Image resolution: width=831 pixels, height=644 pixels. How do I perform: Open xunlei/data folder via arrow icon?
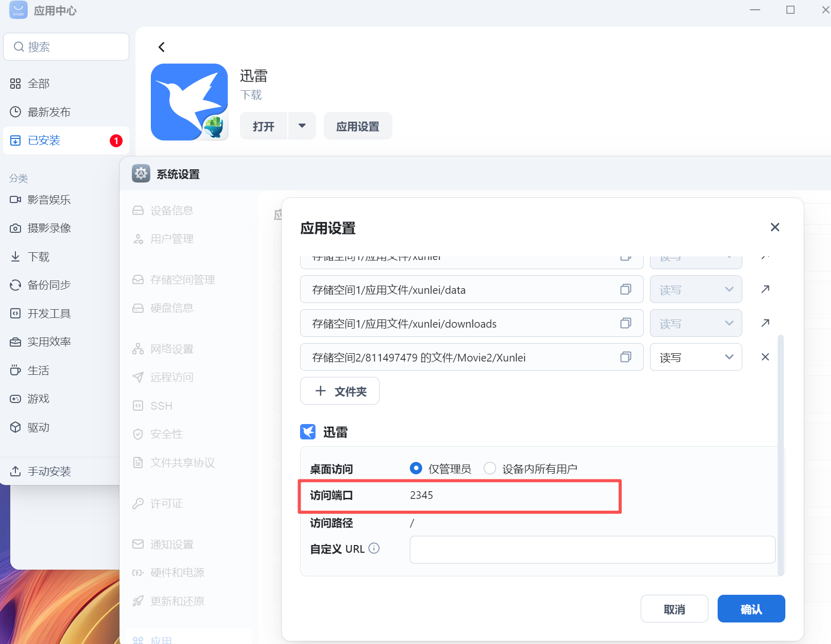pos(765,289)
